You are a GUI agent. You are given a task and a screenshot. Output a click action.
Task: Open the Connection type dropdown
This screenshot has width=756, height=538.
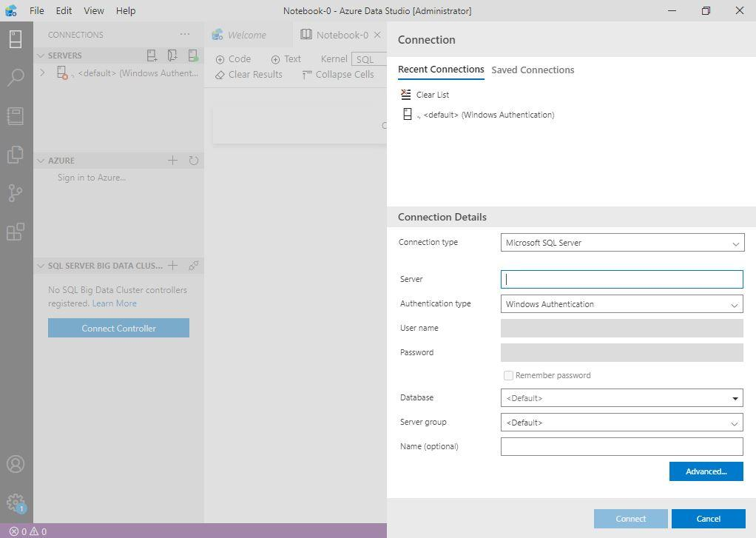point(622,243)
